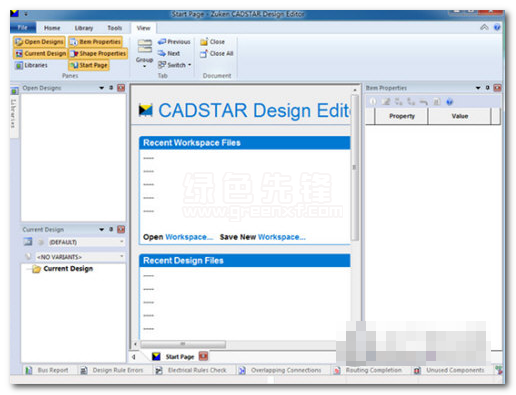This screenshot has width=516, height=395.
Task: Click the Recent Design Files header
Action: pyautogui.click(x=245, y=260)
